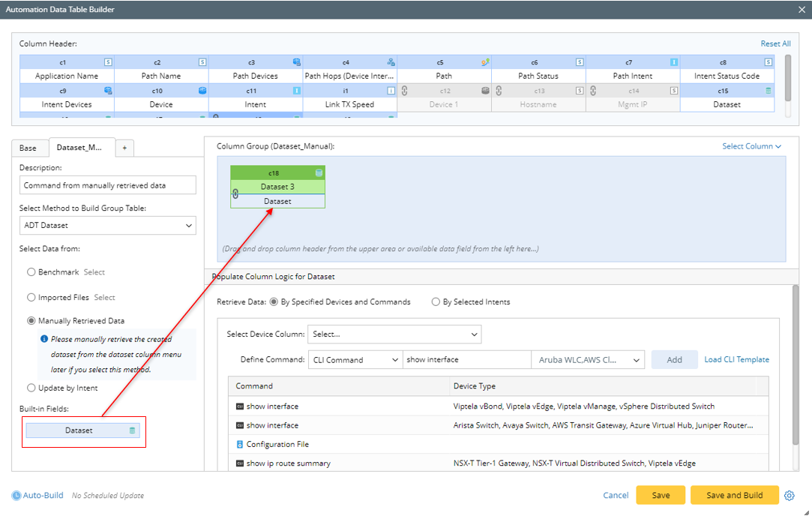This screenshot has height=519, width=812.
Task: Add a new group with the plus tab
Action: (x=124, y=148)
